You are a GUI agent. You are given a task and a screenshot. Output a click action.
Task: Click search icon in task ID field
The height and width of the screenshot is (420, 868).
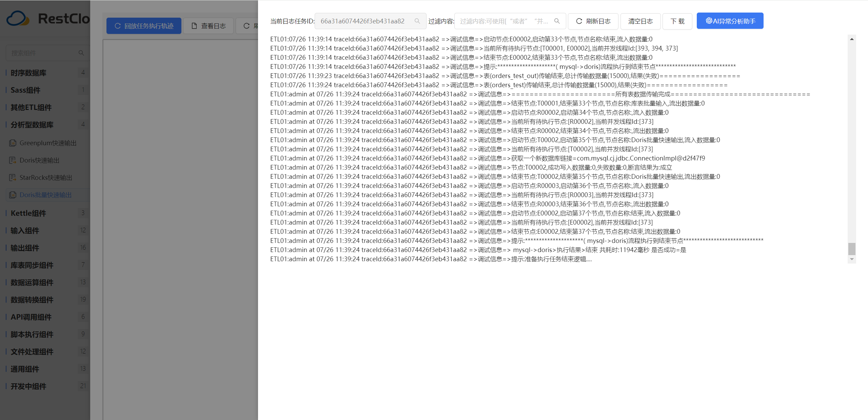click(417, 21)
